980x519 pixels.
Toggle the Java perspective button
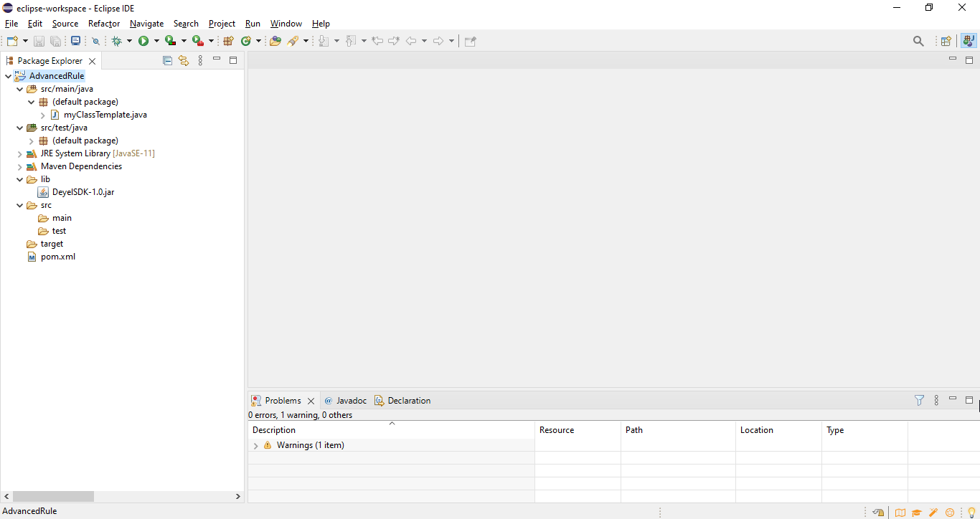coord(969,41)
